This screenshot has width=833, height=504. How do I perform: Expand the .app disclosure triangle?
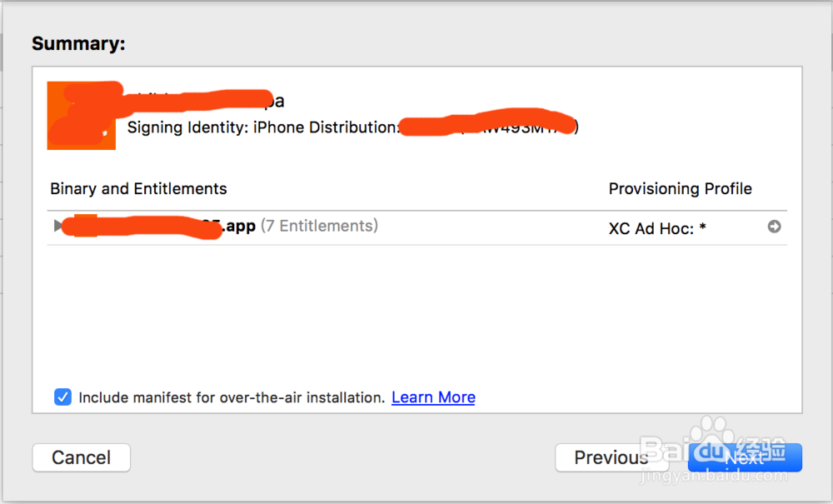pyautogui.click(x=57, y=226)
